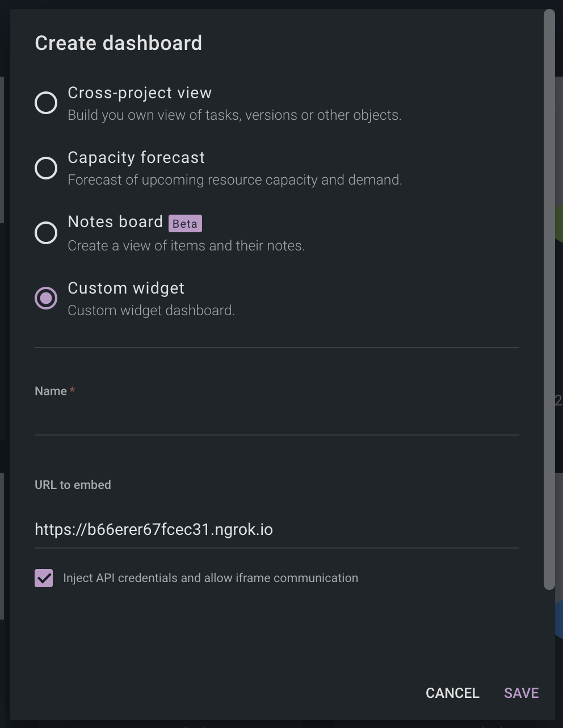Choose the Capacity forecast radio circle

(46, 168)
